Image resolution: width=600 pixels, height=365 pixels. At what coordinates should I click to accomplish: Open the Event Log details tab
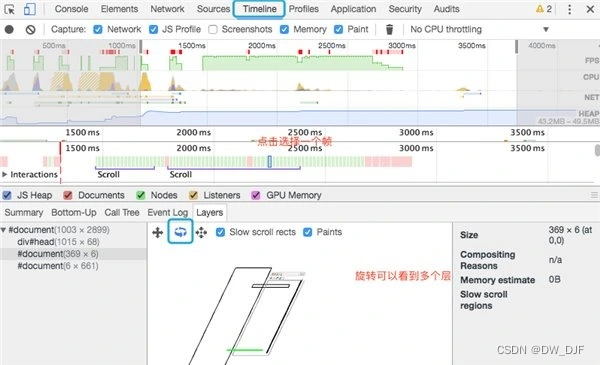tap(168, 212)
